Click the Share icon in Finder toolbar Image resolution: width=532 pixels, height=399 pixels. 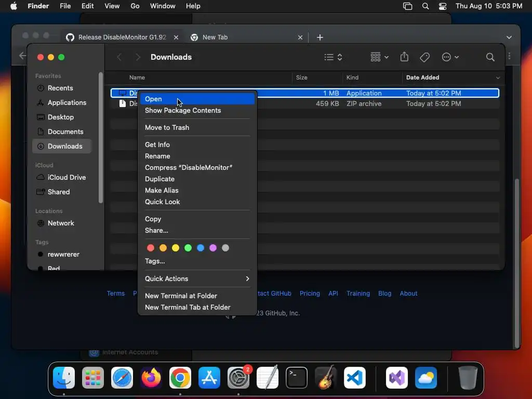pyautogui.click(x=404, y=57)
